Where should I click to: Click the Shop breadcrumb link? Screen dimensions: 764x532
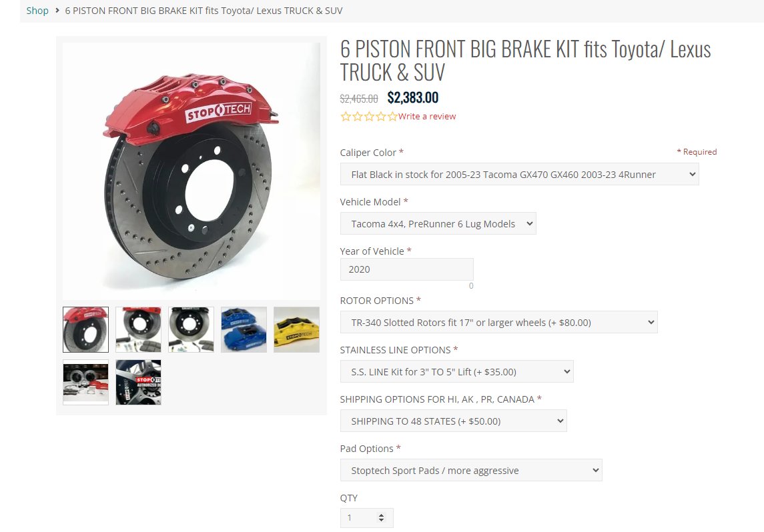click(x=37, y=11)
